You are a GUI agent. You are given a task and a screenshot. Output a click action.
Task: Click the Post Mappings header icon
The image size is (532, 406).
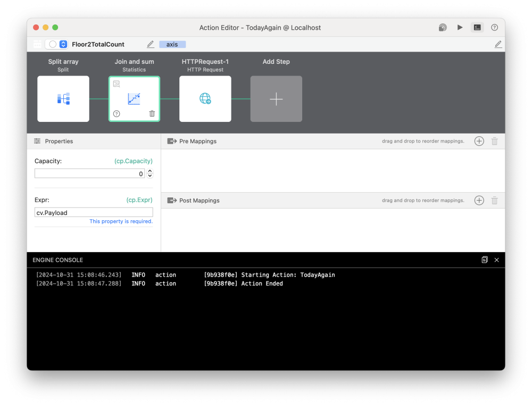pos(172,201)
